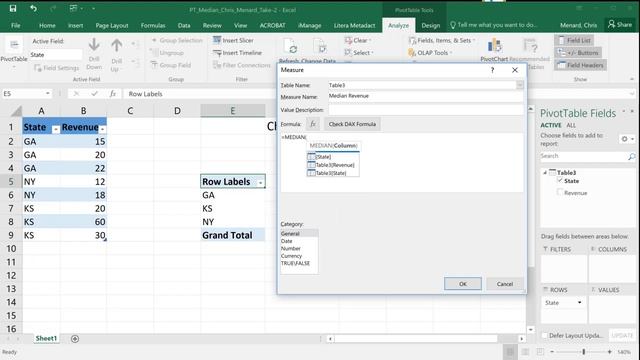The height and width of the screenshot is (360, 640).
Task: Switch to the ACROBAT tab
Action: 272,25
